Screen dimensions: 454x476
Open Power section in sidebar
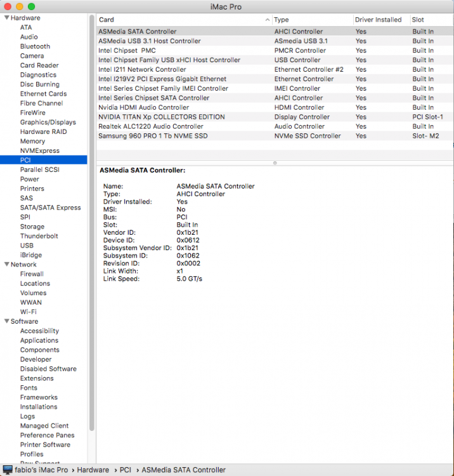pos(29,179)
